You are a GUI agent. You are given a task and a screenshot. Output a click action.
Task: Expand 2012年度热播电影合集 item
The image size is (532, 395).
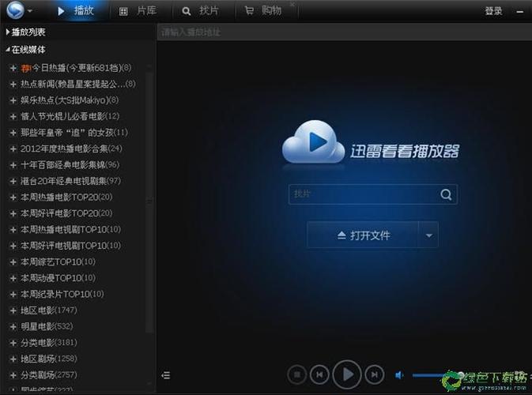[13, 149]
